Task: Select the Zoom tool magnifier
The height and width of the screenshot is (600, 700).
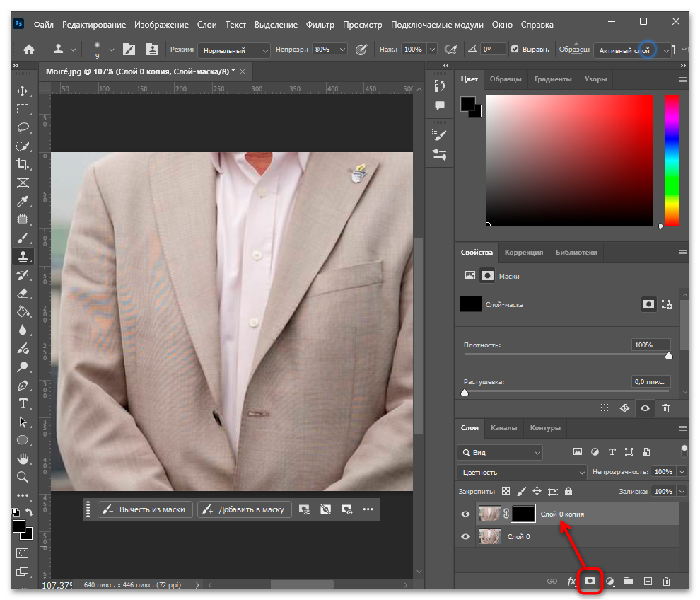Action: coord(23,477)
